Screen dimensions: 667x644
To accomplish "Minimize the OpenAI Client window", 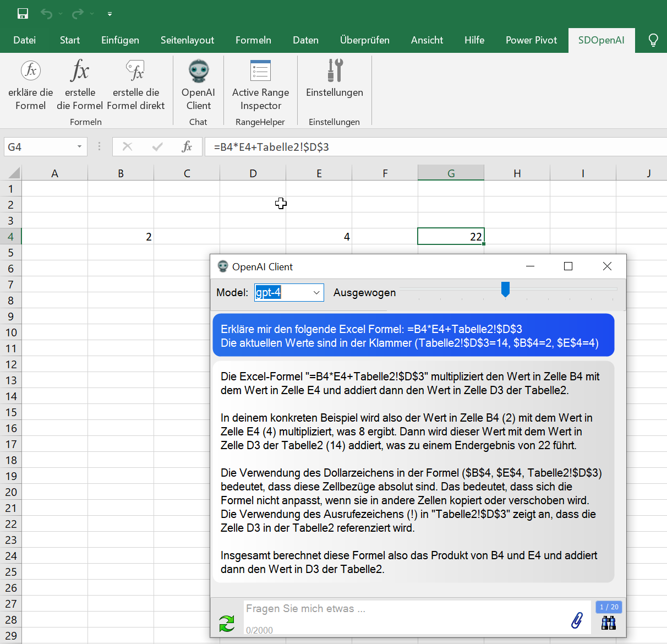I will pos(531,266).
